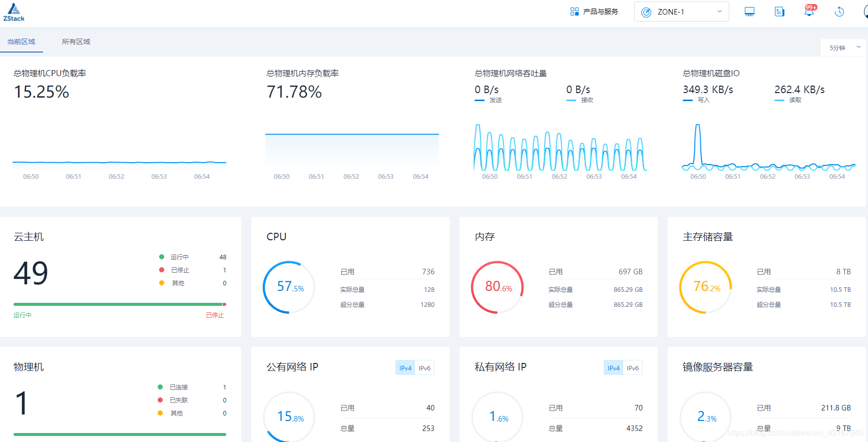Click the 主存储容量 76.2% usage ring
Viewport: 868px width, 442px height.
pos(706,287)
